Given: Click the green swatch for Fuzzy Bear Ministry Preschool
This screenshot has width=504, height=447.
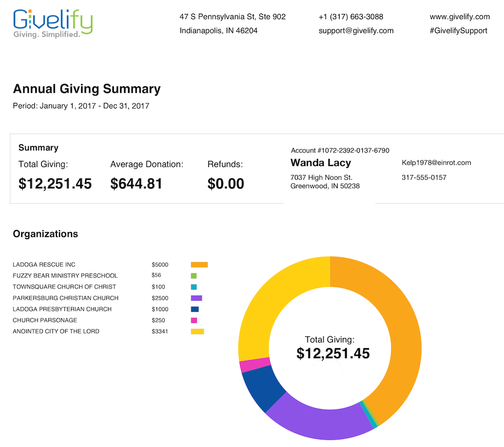Looking at the screenshot, I should [194, 276].
